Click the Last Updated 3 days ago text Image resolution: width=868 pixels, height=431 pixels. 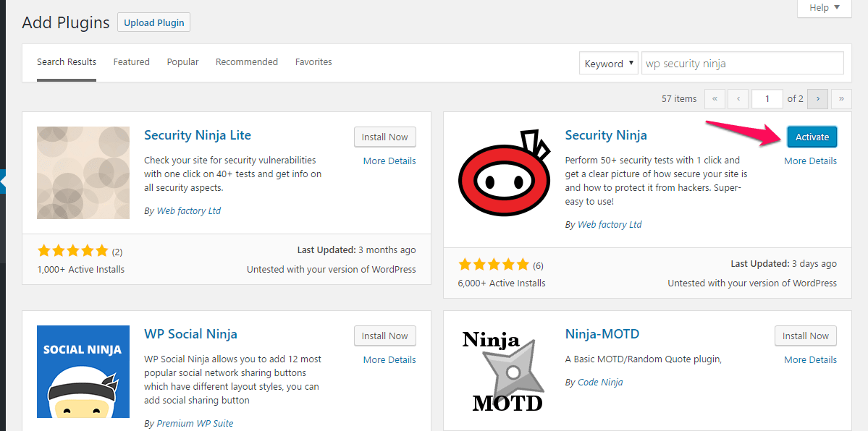(x=784, y=264)
